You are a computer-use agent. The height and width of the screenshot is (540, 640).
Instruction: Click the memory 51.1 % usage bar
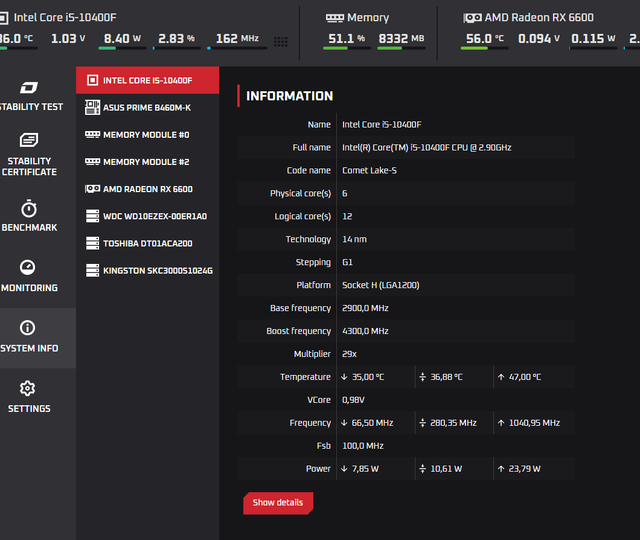tap(347, 48)
